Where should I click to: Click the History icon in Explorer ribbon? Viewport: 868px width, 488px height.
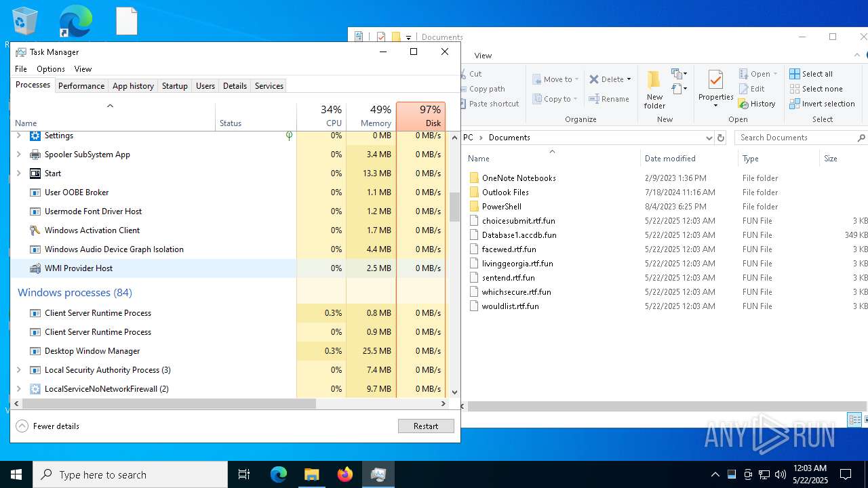pos(744,104)
